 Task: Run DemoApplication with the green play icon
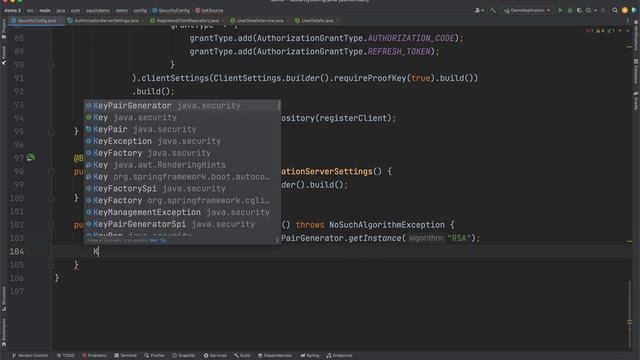tap(560, 10)
